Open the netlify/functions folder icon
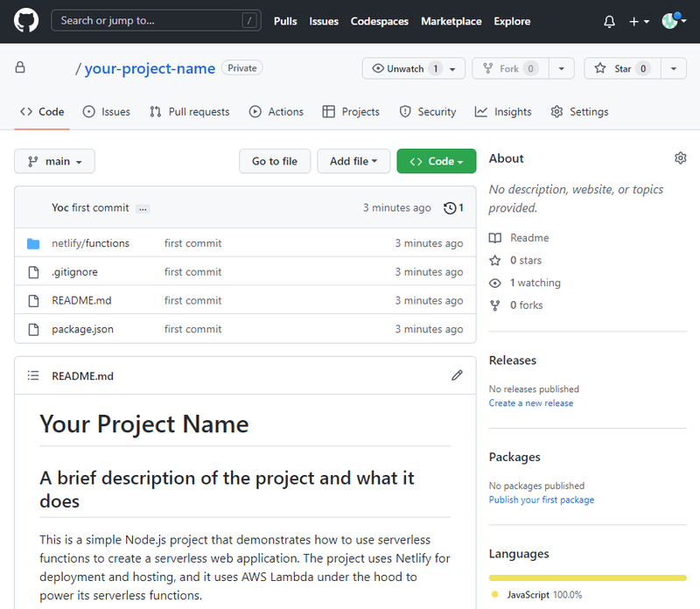This screenshot has width=700, height=609. [x=33, y=243]
